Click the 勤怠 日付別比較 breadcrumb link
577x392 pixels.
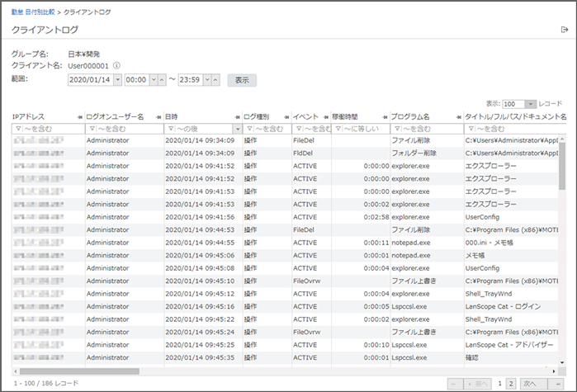point(35,12)
